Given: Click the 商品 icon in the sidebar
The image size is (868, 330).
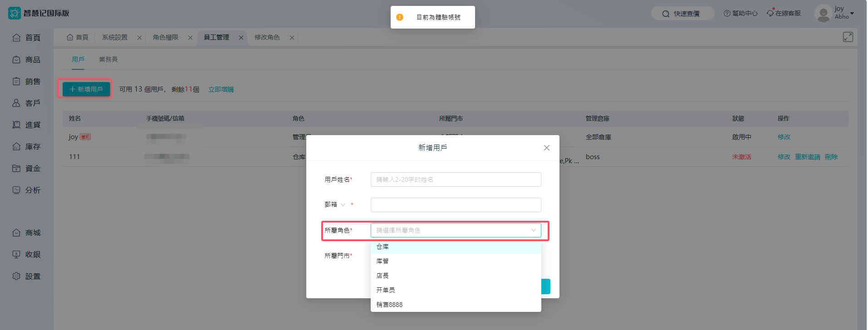Looking at the screenshot, I should point(16,60).
